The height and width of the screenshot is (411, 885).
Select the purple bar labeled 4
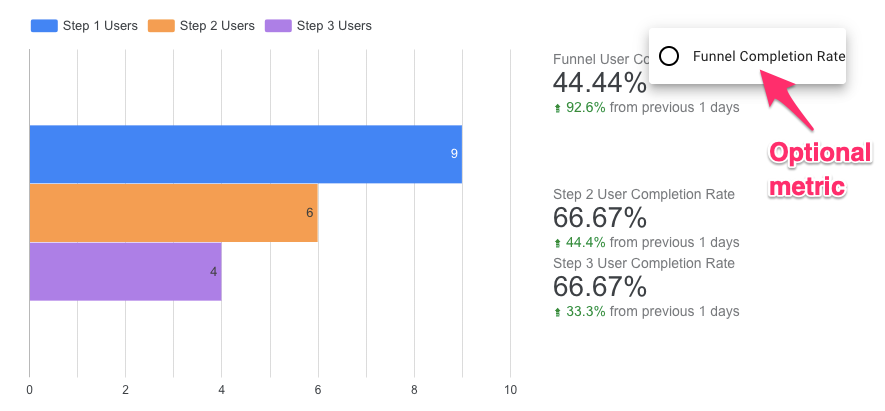click(125, 271)
